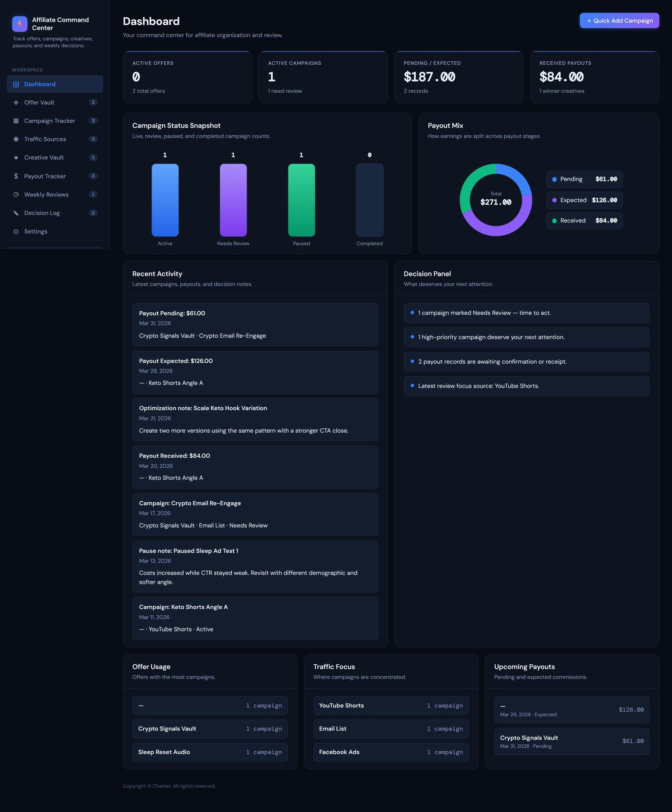The height and width of the screenshot is (812, 672).
Task: Open the Payout Received: $84.00 activity
Action: (x=255, y=467)
